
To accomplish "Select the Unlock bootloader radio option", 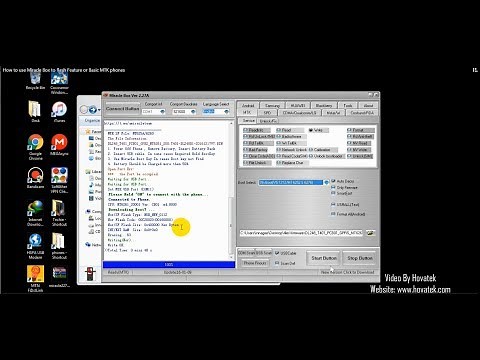I will (326, 156).
